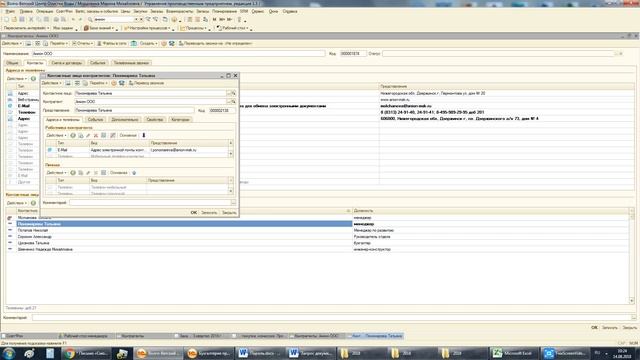Viewport: 640px width, 360px height.
Task: Click the search magnifier icon in main toolbar
Action: coord(90,19)
